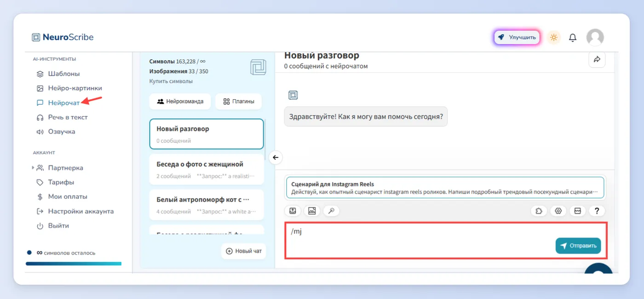Image resolution: width=644 pixels, height=299 pixels.
Task: Click the file upload icon
Action: pyautogui.click(x=293, y=211)
